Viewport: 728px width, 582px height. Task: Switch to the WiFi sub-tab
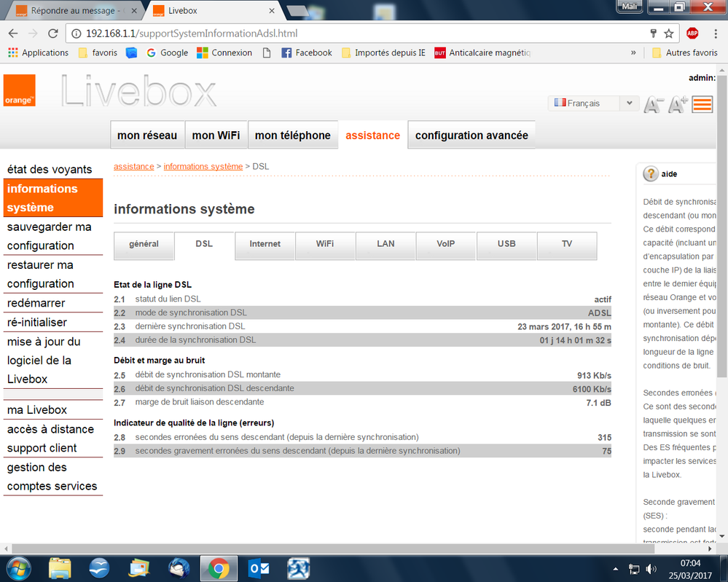pos(325,245)
